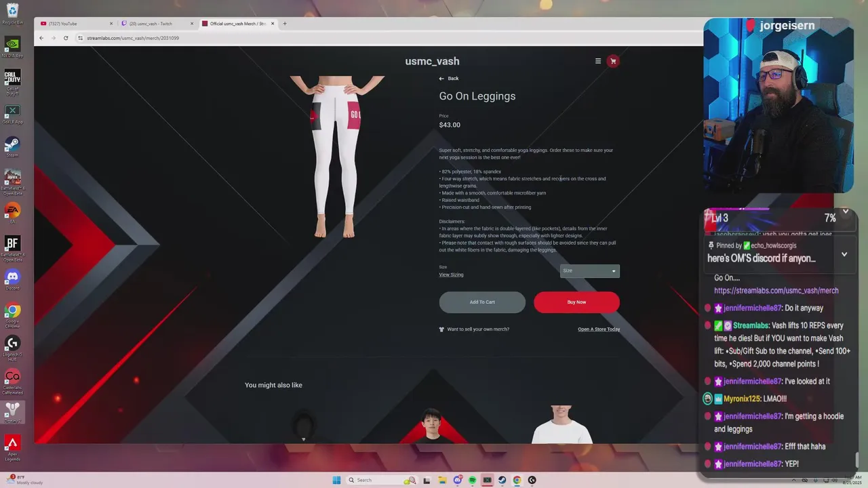Click the leggings product image
This screenshot has width=868, height=488.
[336, 157]
